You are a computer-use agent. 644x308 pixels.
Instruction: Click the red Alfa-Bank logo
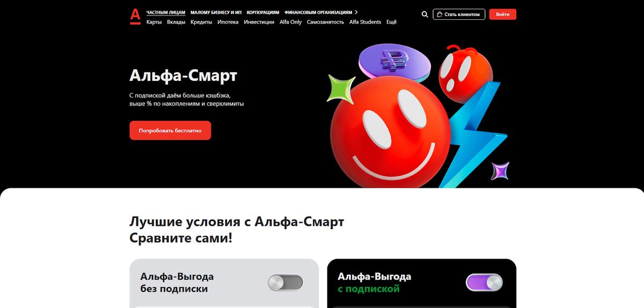click(x=135, y=17)
